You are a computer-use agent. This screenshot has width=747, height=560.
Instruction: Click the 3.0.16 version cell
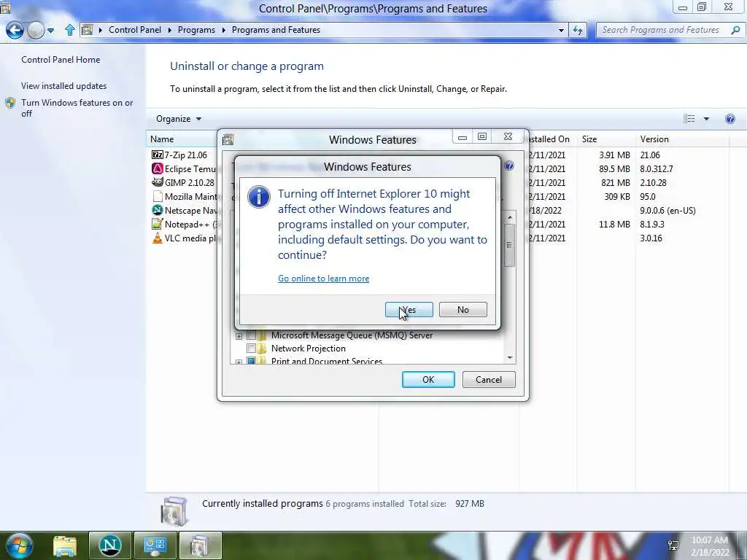pyautogui.click(x=651, y=238)
